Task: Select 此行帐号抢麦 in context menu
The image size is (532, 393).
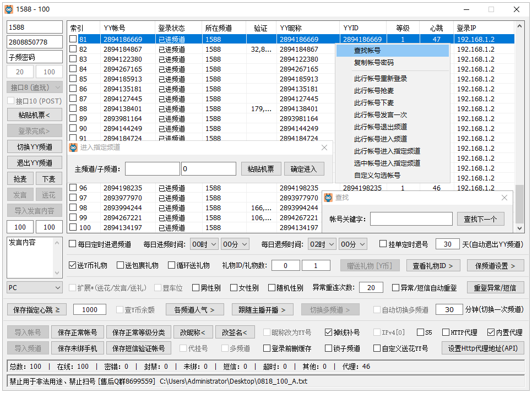Action: click(393, 91)
